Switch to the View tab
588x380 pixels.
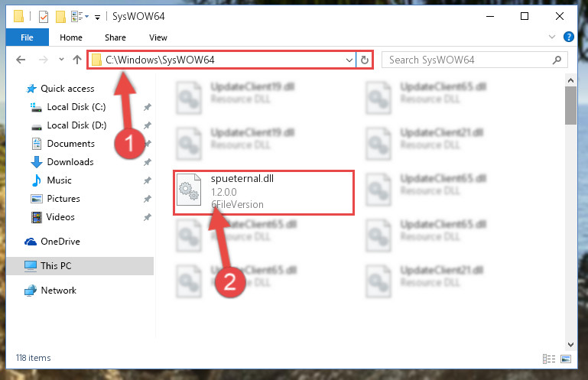coord(158,37)
